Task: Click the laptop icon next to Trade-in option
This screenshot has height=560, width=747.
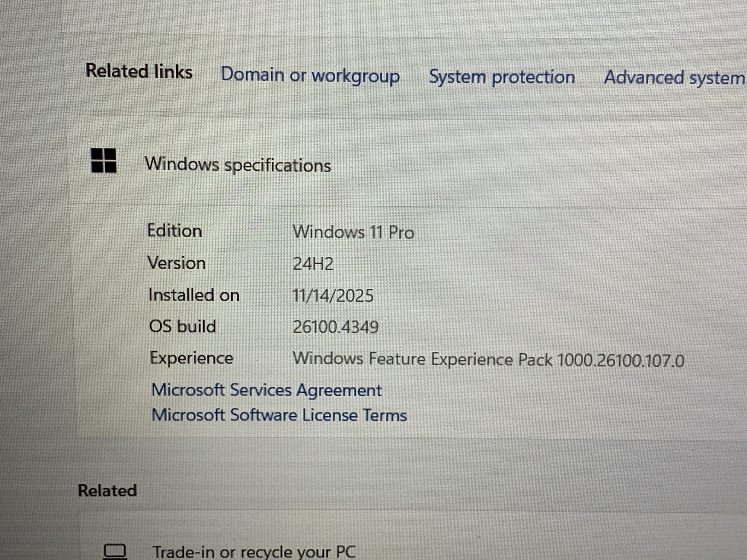Action: [x=115, y=552]
